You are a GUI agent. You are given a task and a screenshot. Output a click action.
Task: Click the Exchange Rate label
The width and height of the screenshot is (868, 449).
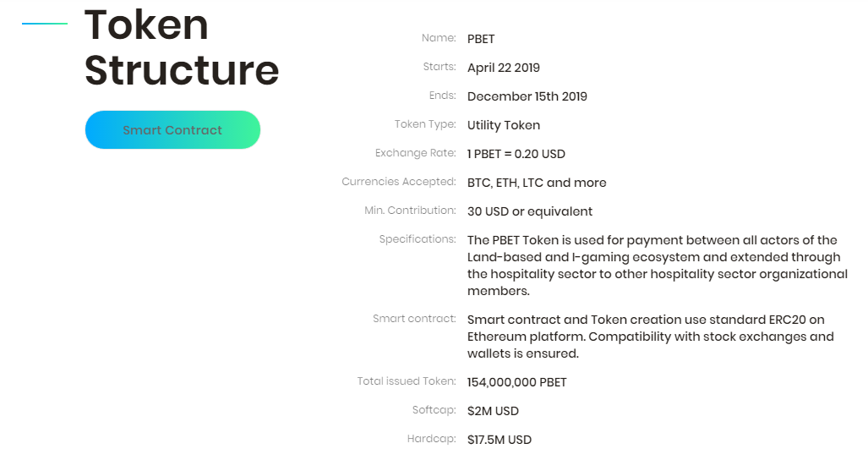click(x=416, y=153)
